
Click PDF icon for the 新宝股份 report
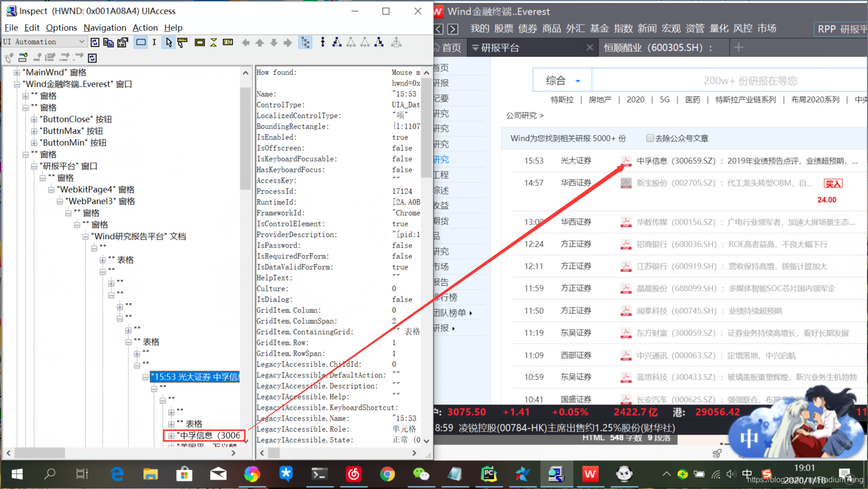pos(625,183)
